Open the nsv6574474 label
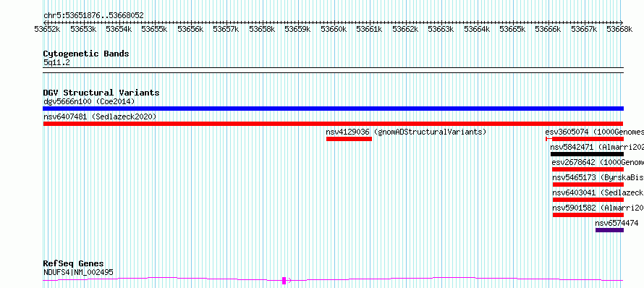 [x=617, y=223]
